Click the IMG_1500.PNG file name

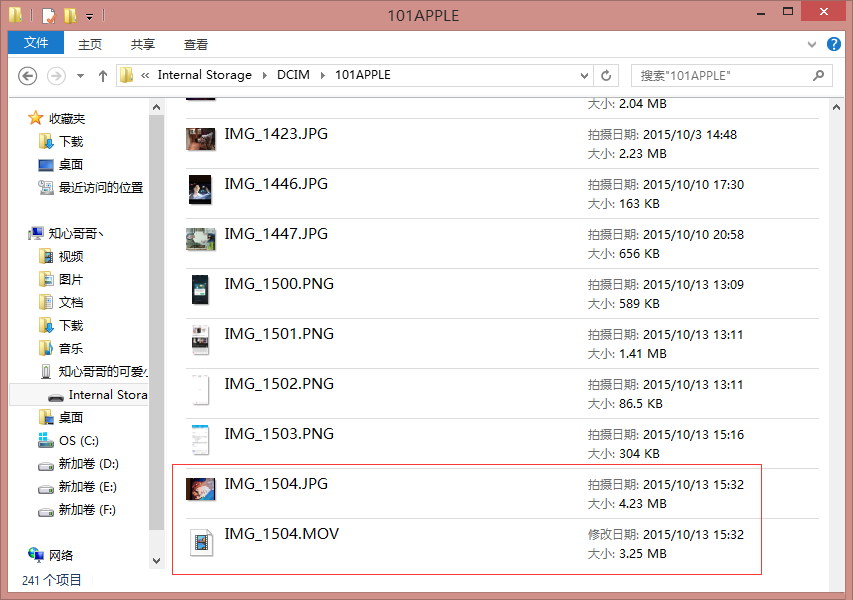(x=279, y=284)
